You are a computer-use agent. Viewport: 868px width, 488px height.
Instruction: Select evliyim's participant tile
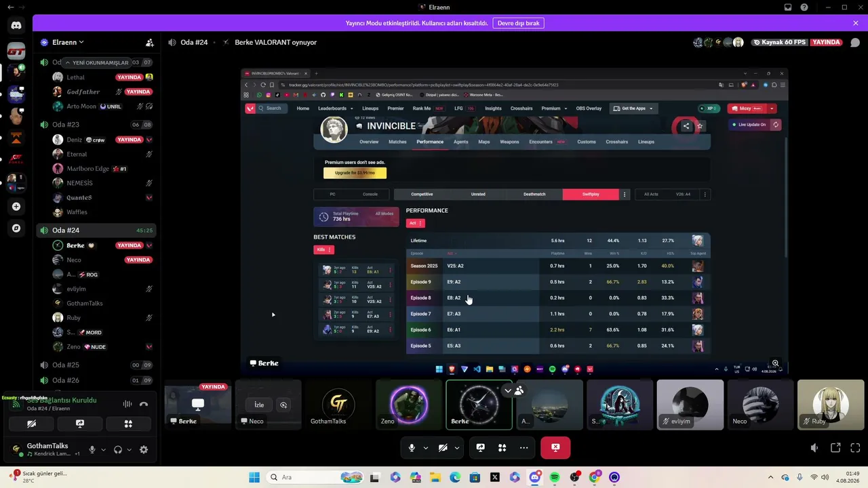pos(690,405)
